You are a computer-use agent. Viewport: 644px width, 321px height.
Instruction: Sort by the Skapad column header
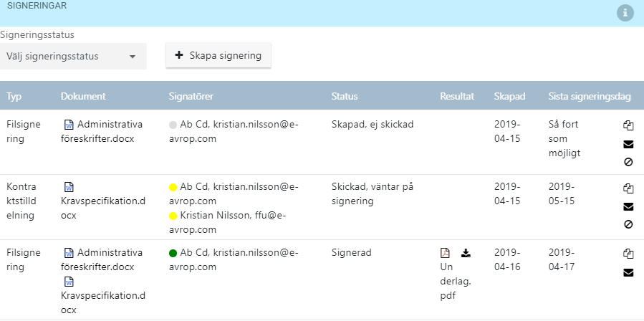tap(509, 96)
